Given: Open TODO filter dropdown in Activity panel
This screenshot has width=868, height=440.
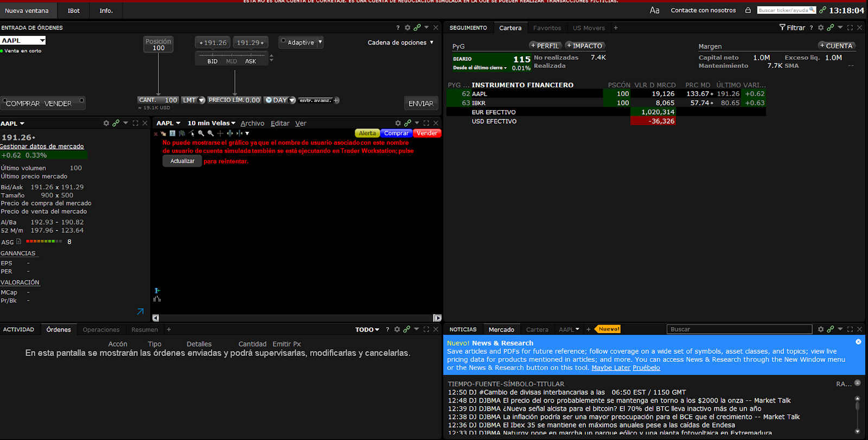Looking at the screenshot, I should [367, 329].
